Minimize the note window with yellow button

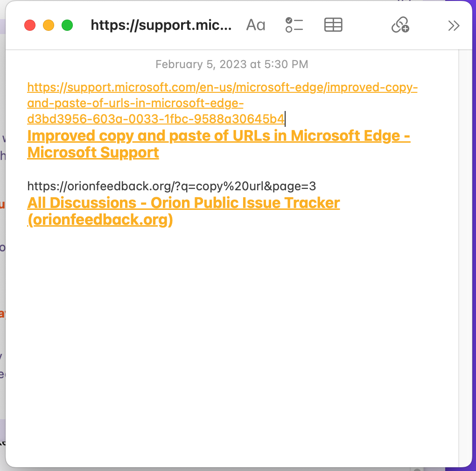[49, 25]
